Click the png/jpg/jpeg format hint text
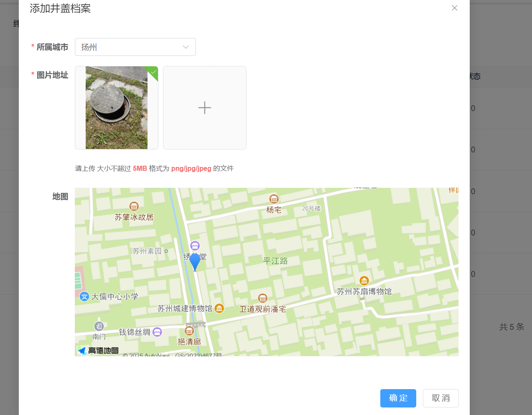 pyautogui.click(x=191, y=169)
